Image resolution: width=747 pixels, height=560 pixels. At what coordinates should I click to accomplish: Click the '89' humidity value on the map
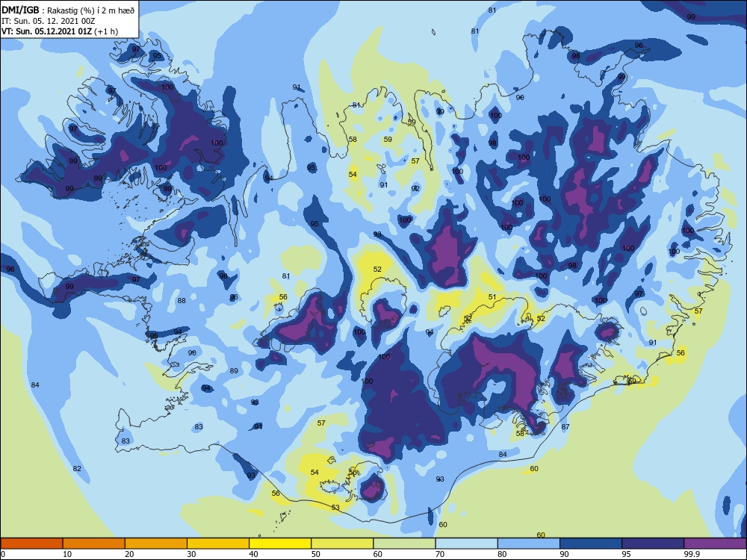coord(234,371)
